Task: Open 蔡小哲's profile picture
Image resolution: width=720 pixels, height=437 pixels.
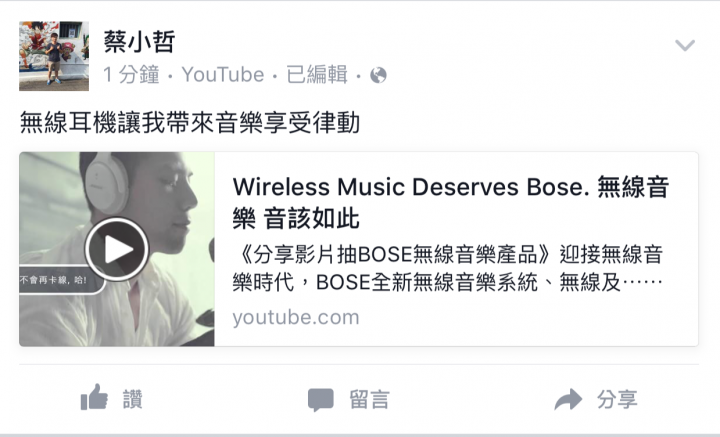Action: click(x=54, y=56)
